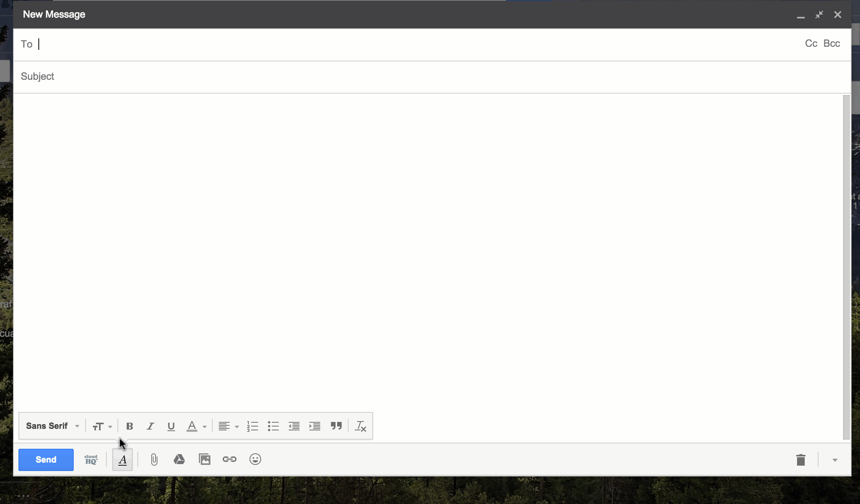Click the Insert link icon

pyautogui.click(x=230, y=459)
